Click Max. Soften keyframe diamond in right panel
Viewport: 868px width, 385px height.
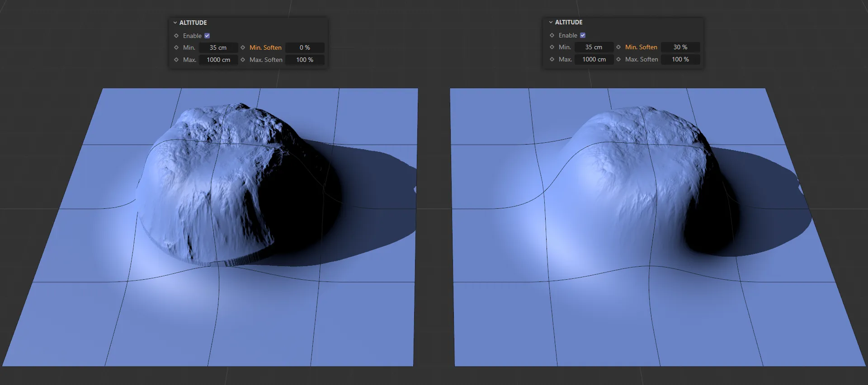[618, 59]
